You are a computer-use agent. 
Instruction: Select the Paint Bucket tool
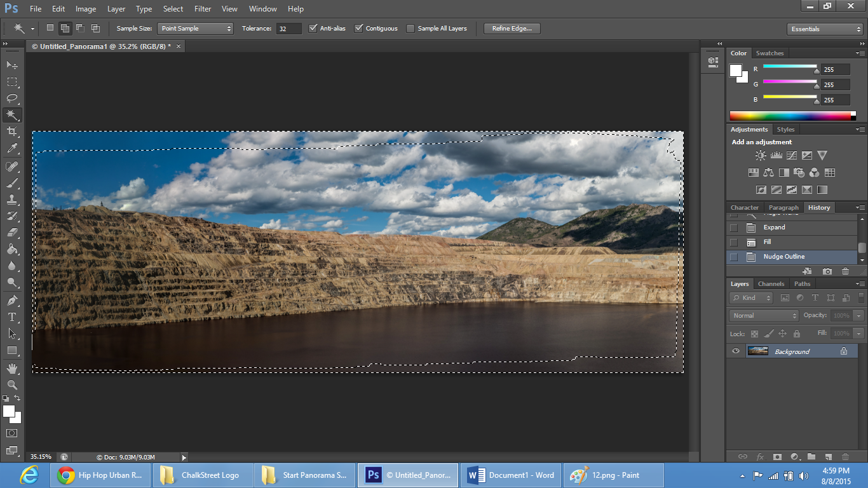pyautogui.click(x=12, y=249)
